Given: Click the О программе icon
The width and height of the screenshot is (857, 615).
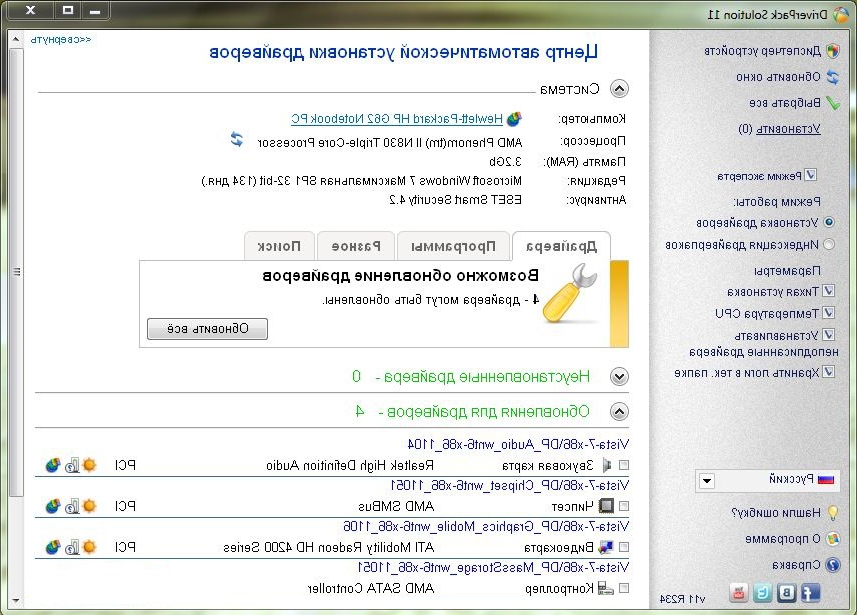Looking at the screenshot, I should [833, 539].
